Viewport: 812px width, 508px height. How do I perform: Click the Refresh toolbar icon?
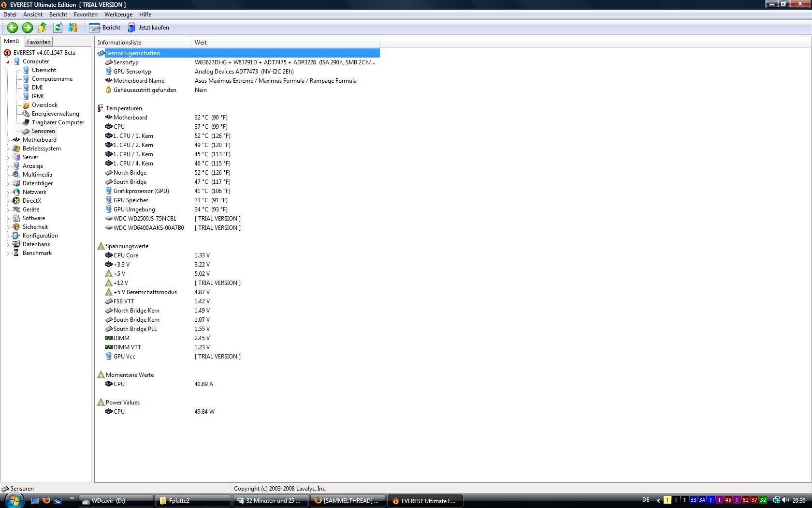(58, 28)
